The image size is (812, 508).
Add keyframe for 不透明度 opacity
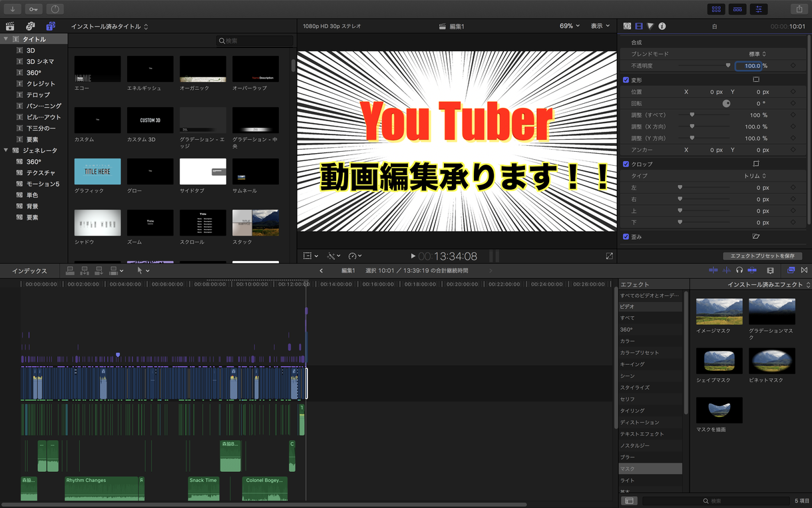[x=793, y=66]
